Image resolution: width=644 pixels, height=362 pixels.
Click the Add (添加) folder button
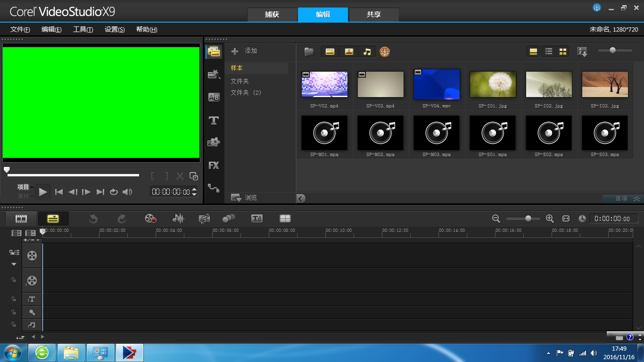tap(244, 51)
